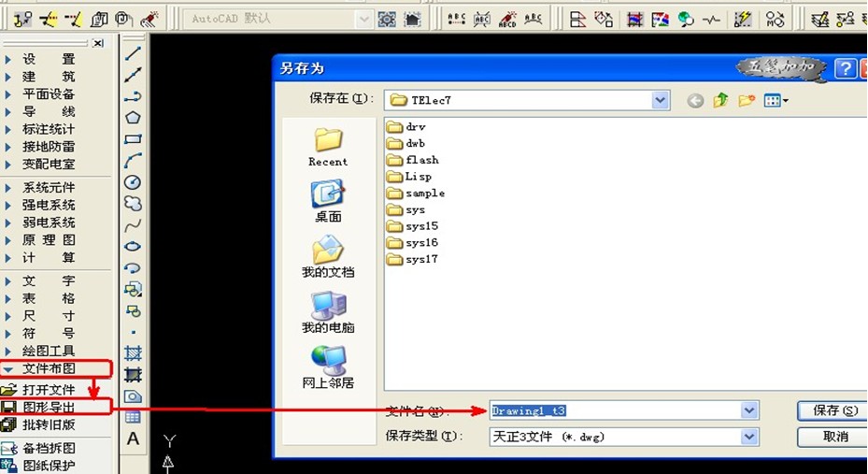Open the 保存类型 file type dropdown

[749, 437]
